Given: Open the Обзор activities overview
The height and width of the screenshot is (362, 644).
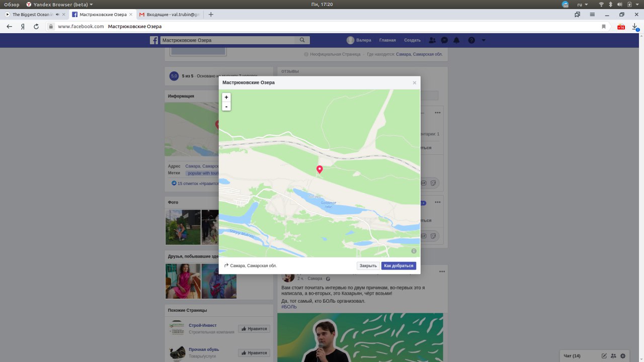Looking at the screenshot, I should (12, 4).
